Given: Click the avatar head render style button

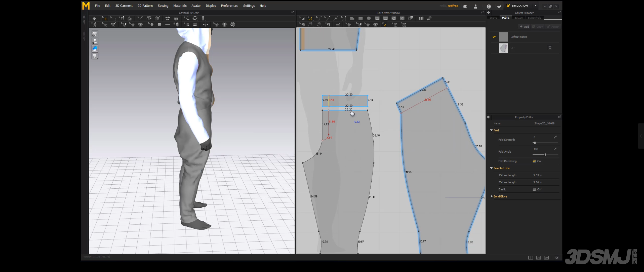Looking at the screenshot, I should click(x=95, y=56).
